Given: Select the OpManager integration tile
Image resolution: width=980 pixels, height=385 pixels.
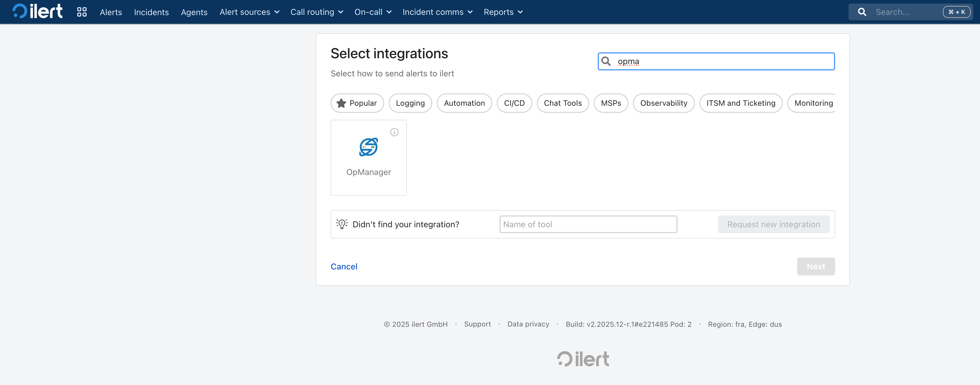Looking at the screenshot, I should tap(368, 158).
